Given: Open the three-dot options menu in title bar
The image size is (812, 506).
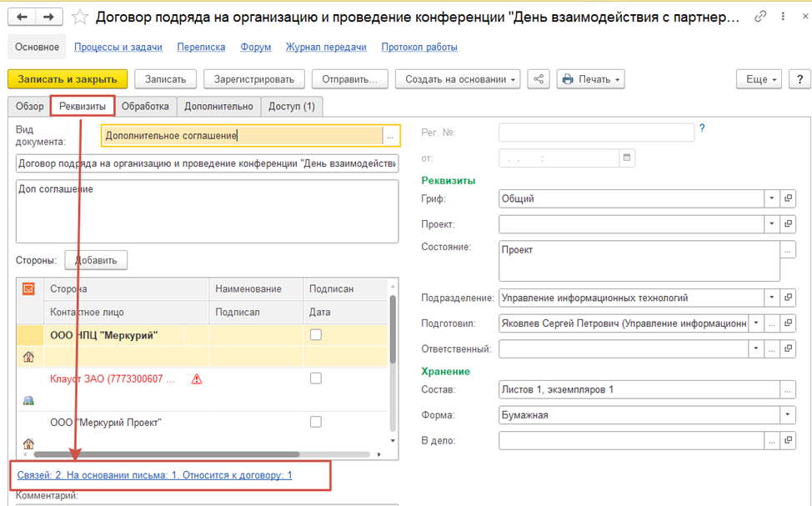Looking at the screenshot, I should 783,17.
